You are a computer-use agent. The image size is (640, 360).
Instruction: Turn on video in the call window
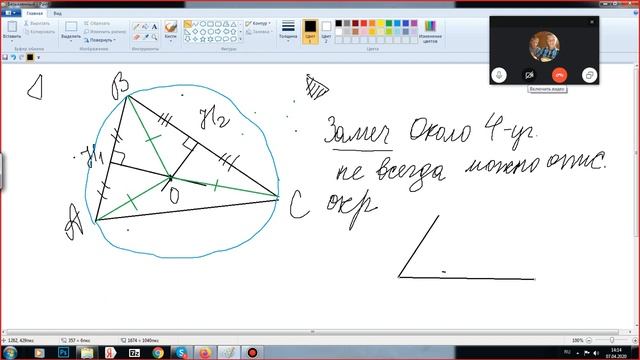point(529,75)
